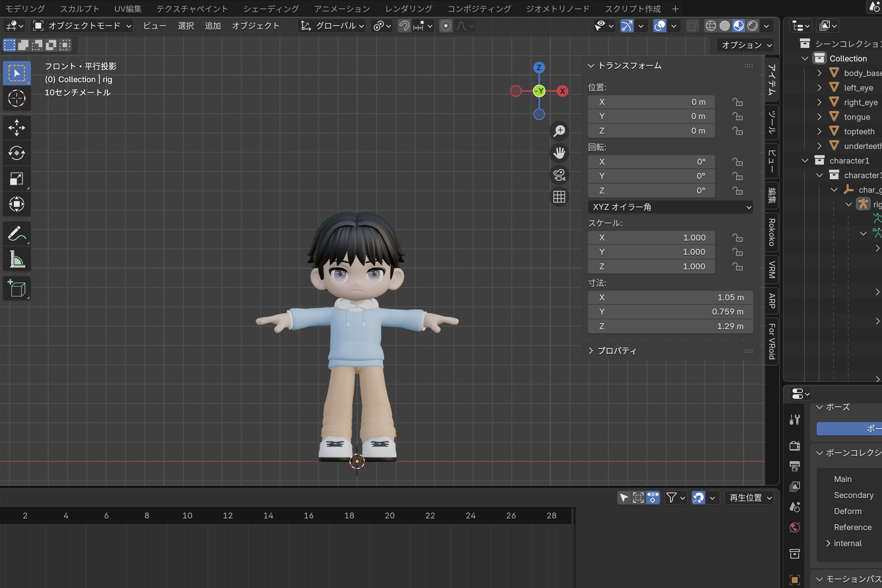Image resolution: width=882 pixels, height=588 pixels.
Task: Toggle show overlays button in header
Action: pos(660,26)
